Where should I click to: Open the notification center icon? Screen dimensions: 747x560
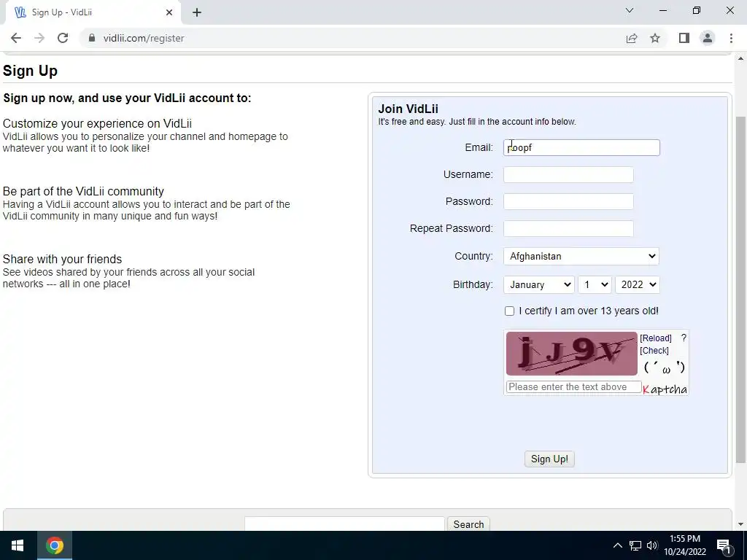point(724,545)
